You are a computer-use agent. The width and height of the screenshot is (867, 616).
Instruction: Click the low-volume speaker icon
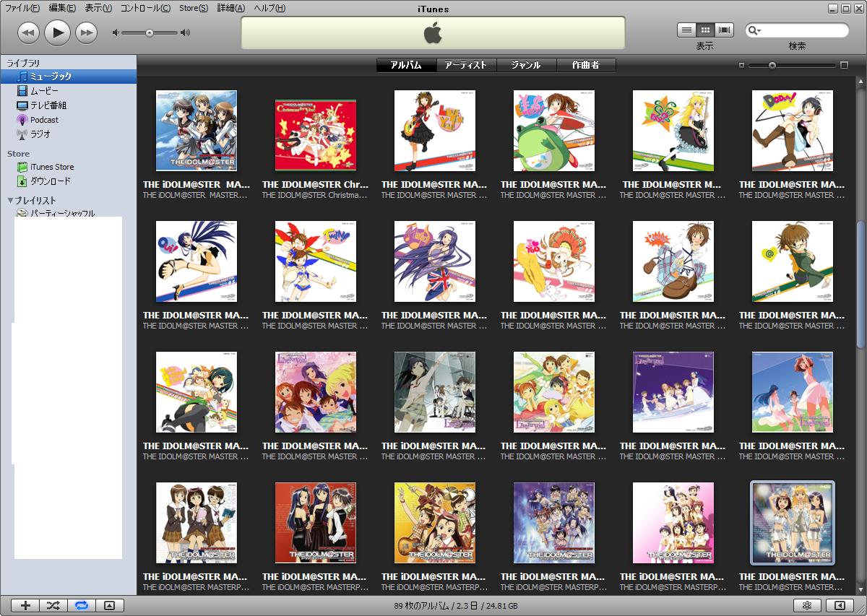(115, 32)
